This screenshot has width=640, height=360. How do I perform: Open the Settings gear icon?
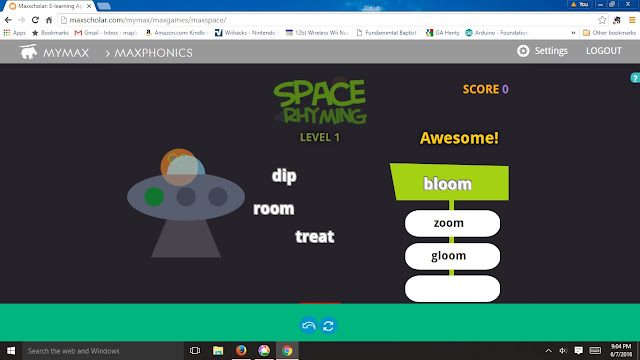coord(523,51)
